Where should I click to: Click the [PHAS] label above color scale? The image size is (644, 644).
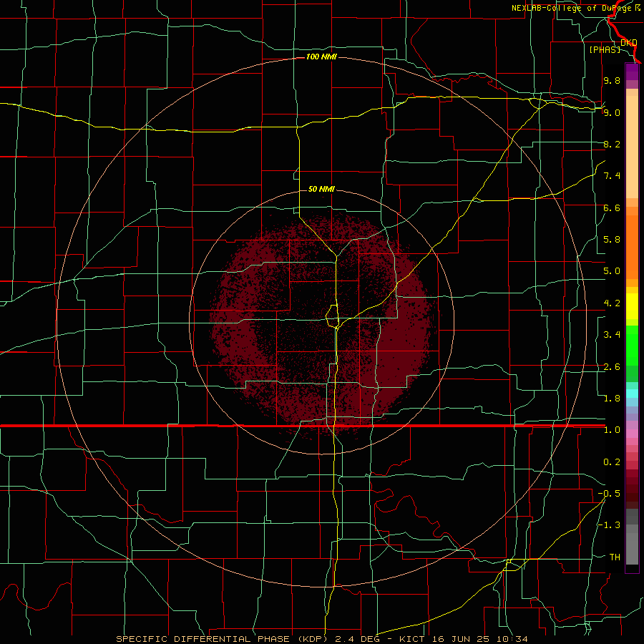tap(605, 49)
